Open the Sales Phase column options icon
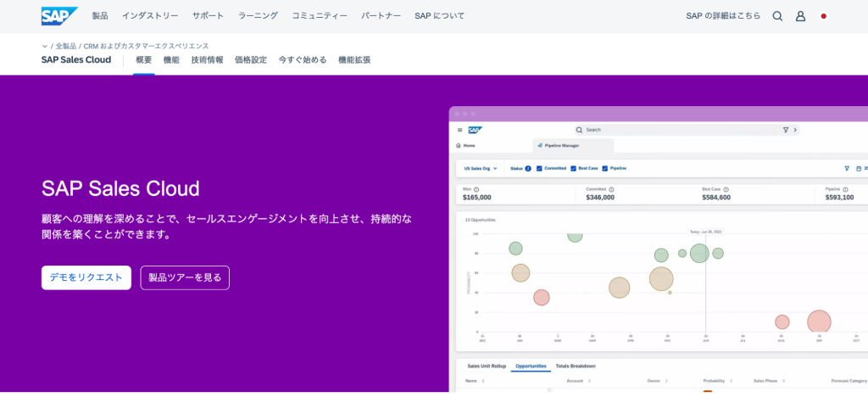This screenshot has width=868, height=403. coord(784,382)
